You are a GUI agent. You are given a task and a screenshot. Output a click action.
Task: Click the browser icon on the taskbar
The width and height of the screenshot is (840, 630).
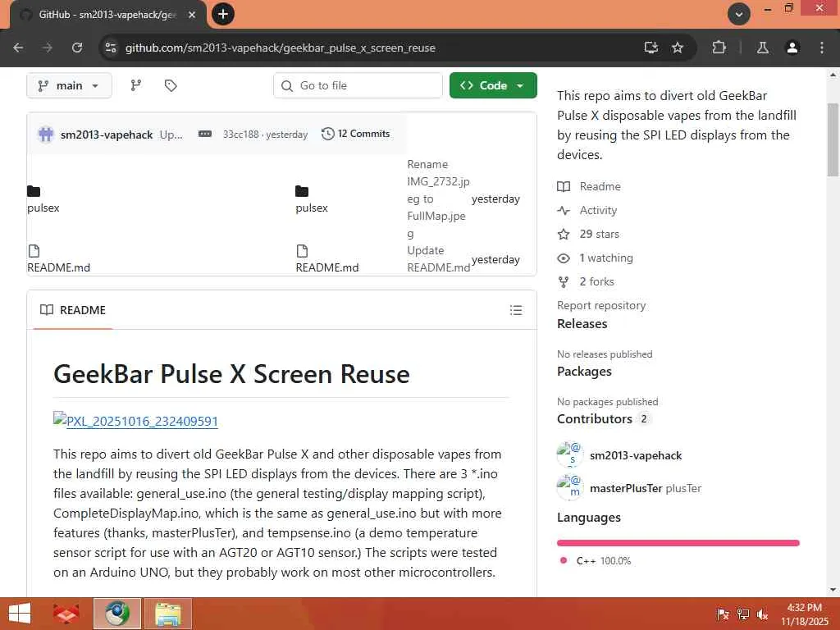click(x=117, y=614)
